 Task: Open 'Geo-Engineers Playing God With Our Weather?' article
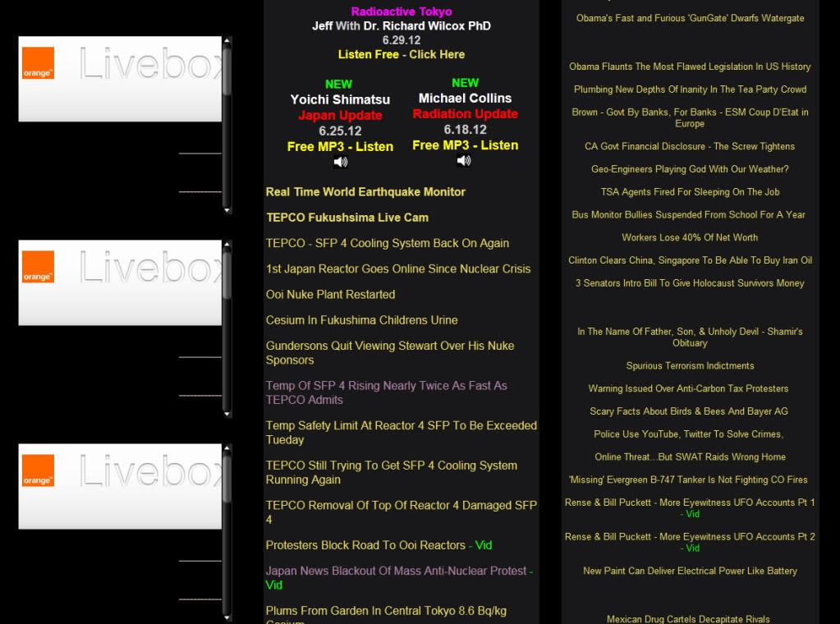point(690,169)
